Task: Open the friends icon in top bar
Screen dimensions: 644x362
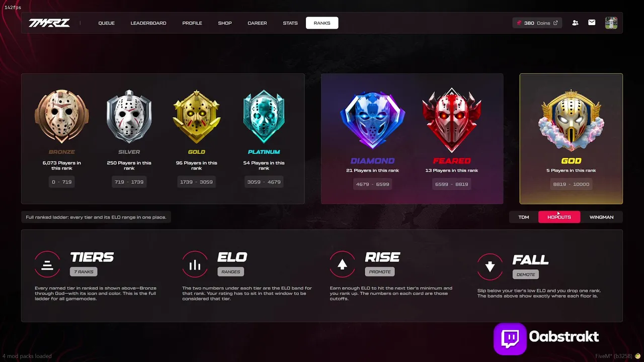Action: click(575, 23)
